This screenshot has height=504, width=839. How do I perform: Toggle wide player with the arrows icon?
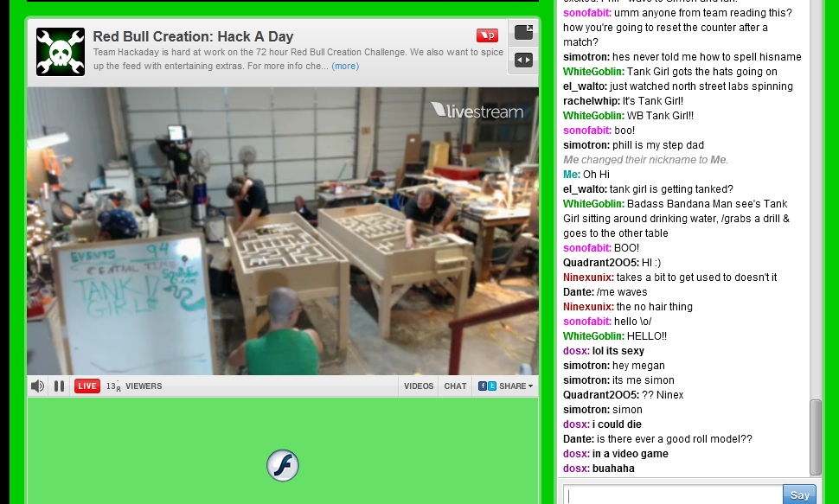tap(523, 60)
